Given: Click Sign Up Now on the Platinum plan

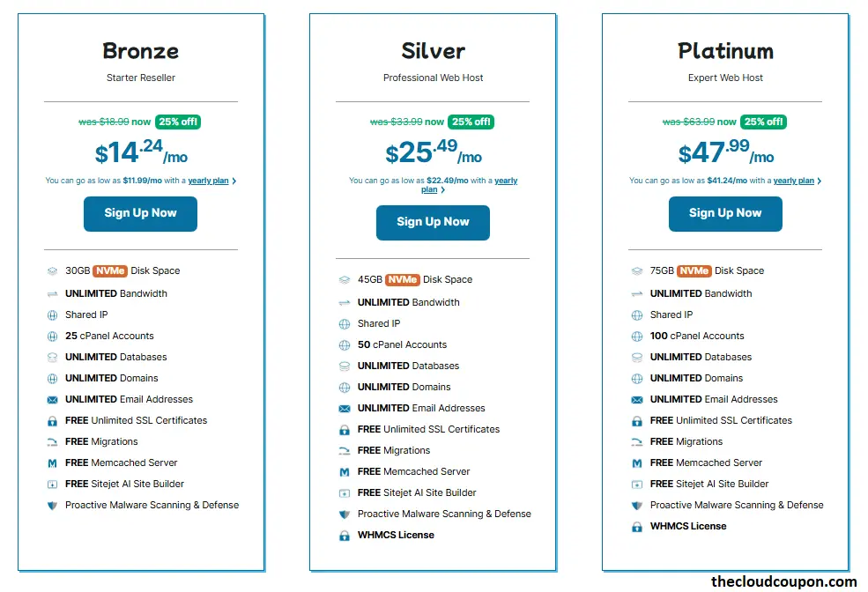Looking at the screenshot, I should 724,214.
